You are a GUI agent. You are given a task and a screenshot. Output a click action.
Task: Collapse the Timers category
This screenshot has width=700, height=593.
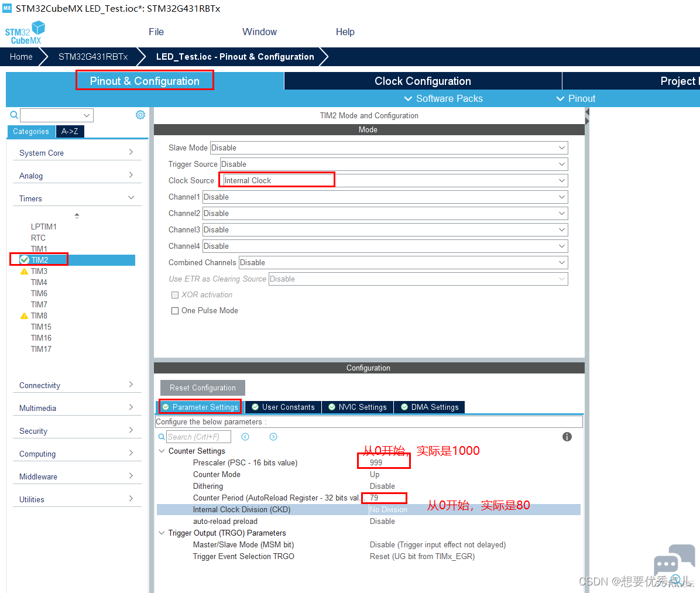[77, 198]
